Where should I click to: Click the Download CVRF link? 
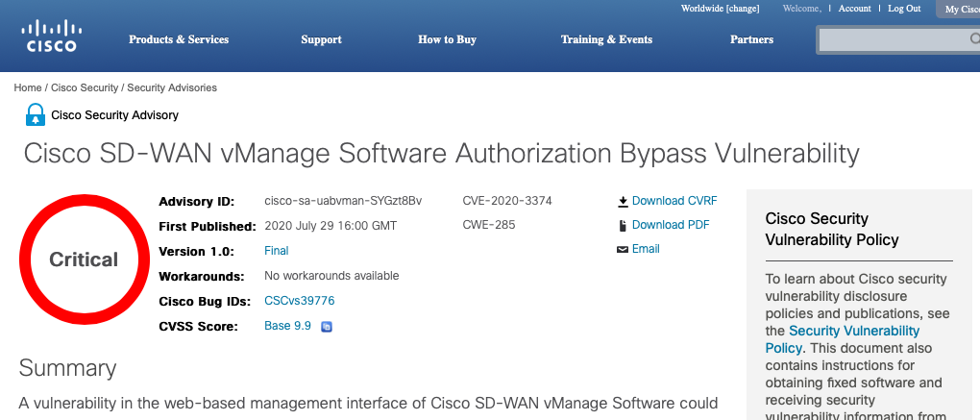(x=674, y=201)
